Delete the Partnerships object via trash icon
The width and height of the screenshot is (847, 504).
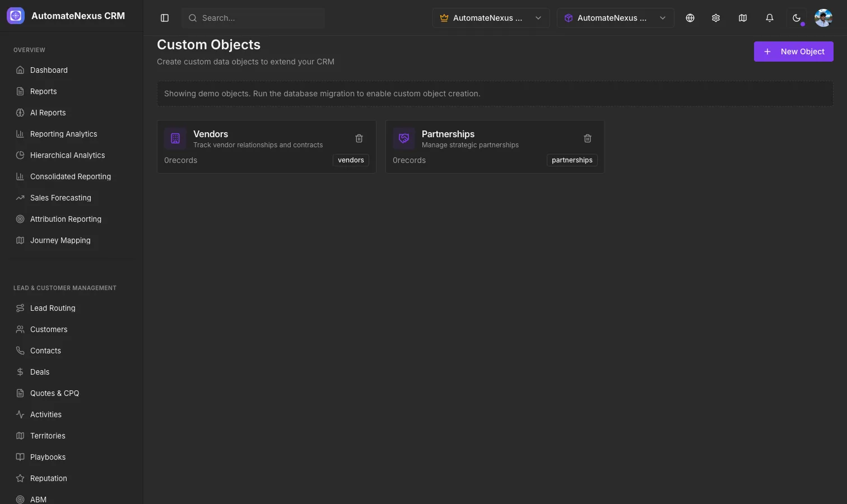588,138
